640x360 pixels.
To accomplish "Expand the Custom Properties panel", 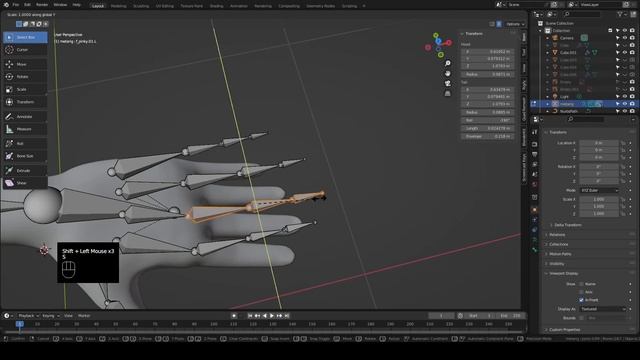I will point(564,330).
